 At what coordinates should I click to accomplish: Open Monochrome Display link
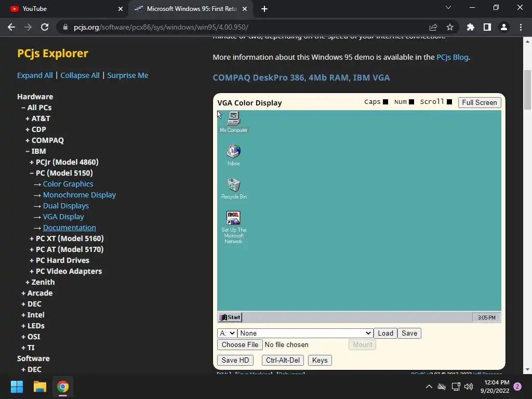(79, 195)
